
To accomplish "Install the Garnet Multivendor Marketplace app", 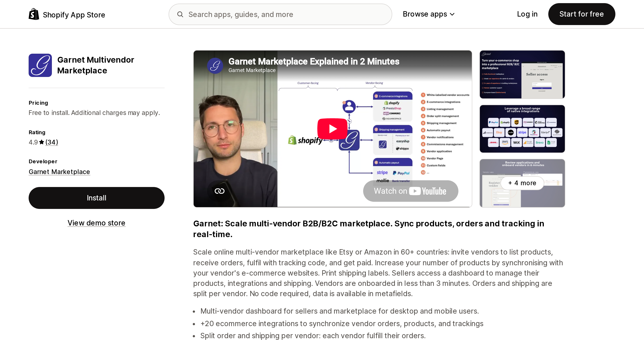I will tap(97, 198).
